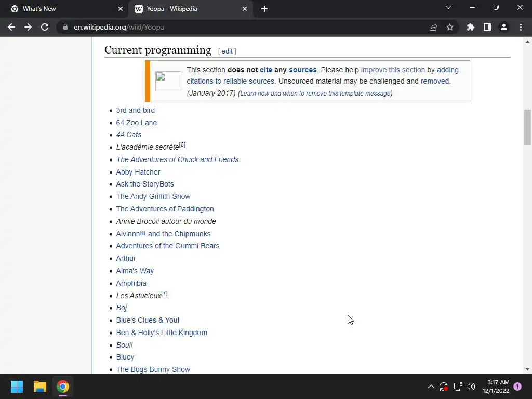The height and width of the screenshot is (399, 532).
Task: Open Adventures of the Gummi Bears
Action: pyautogui.click(x=168, y=246)
